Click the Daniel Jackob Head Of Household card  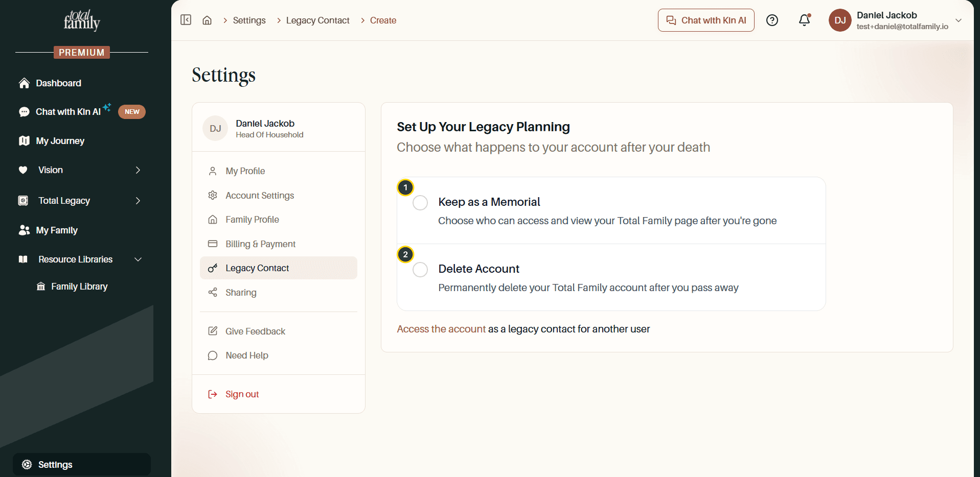[x=279, y=128]
